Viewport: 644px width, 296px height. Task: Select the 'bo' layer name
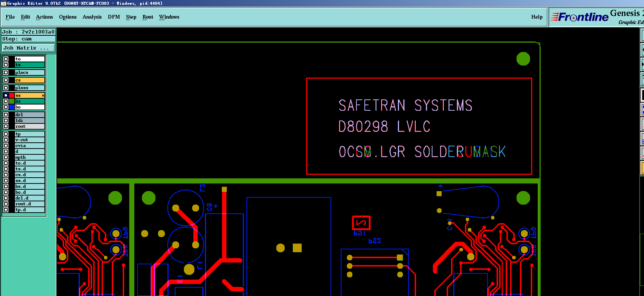point(29,107)
